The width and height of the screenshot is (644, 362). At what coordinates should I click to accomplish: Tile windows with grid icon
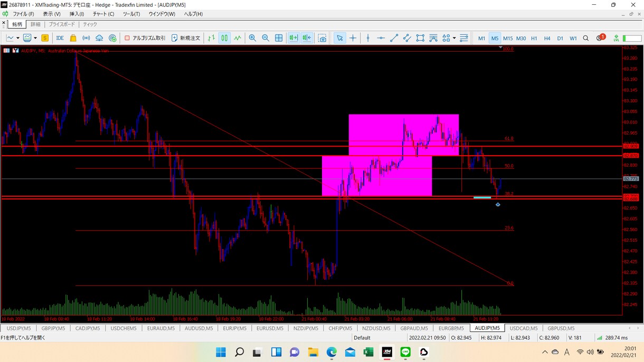point(279,38)
